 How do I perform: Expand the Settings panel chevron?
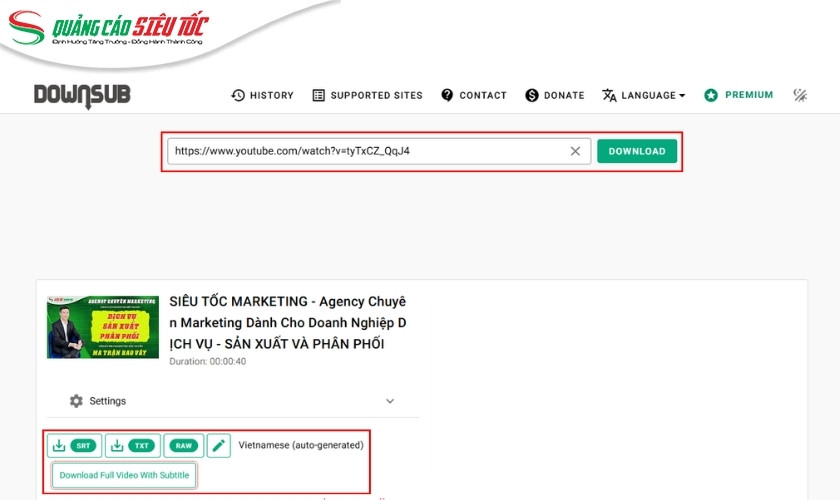[x=390, y=401]
